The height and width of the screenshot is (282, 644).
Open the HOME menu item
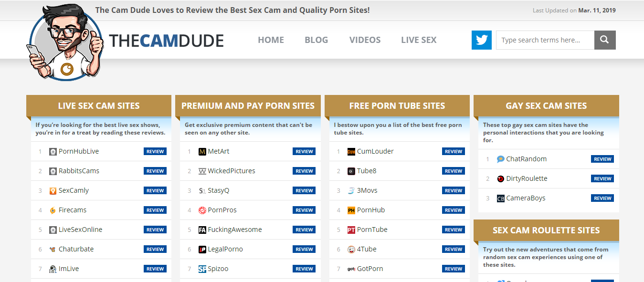click(x=271, y=40)
